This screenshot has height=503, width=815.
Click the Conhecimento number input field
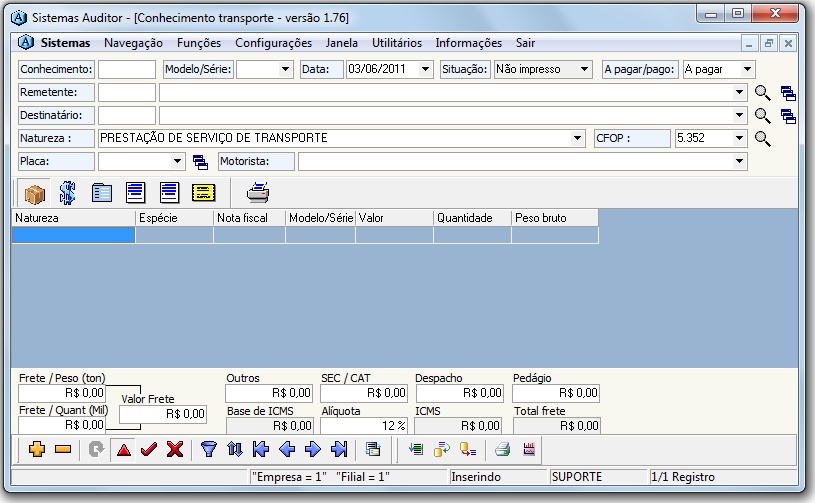(x=127, y=69)
